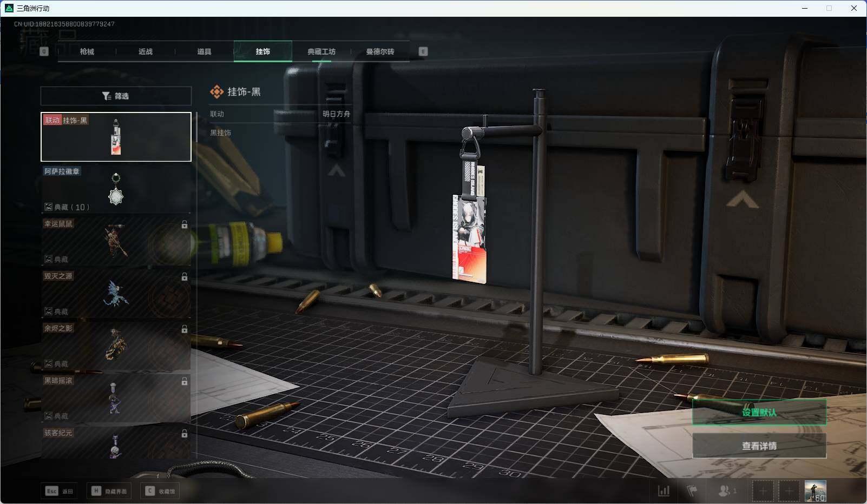Click the orange 挂饰-黑 rarity icon
The height and width of the screenshot is (504, 867).
216,92
